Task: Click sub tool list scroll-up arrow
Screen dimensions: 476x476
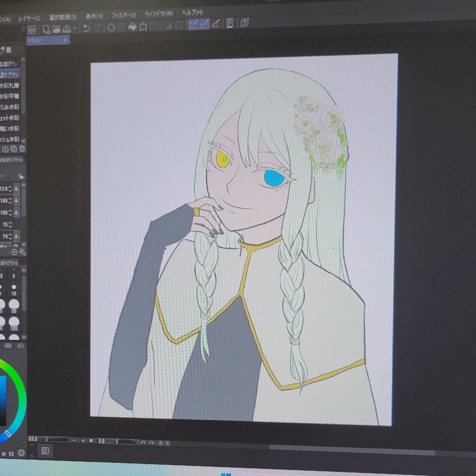Action: pyautogui.click(x=23, y=60)
